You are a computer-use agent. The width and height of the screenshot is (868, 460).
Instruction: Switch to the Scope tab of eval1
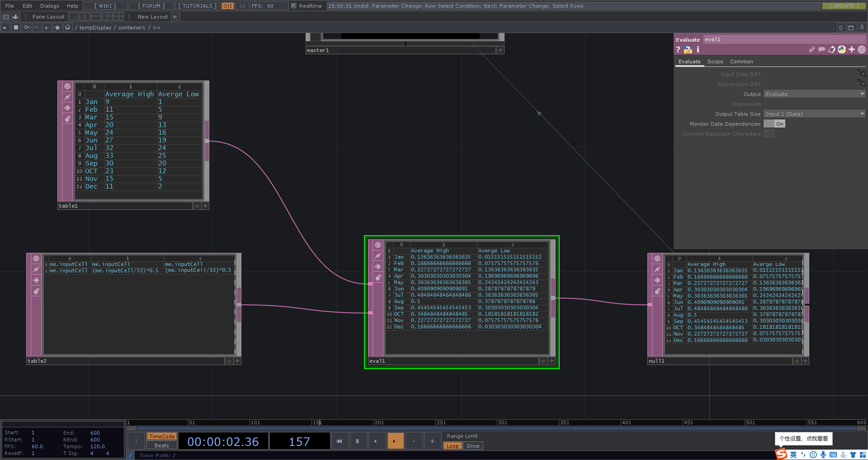[715, 61]
